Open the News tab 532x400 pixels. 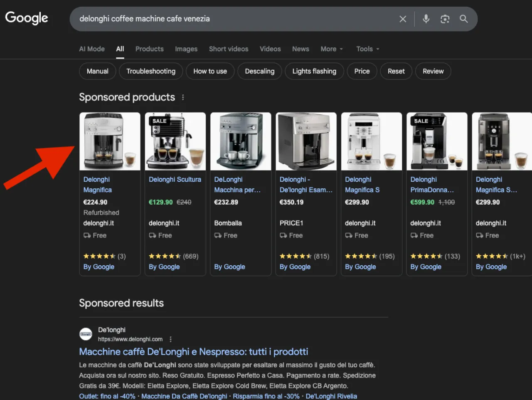click(x=300, y=49)
